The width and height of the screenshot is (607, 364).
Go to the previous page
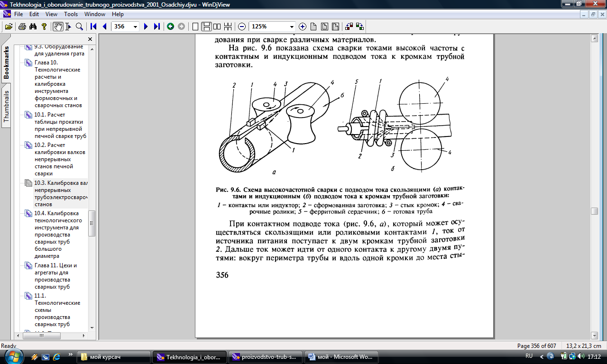tap(104, 27)
